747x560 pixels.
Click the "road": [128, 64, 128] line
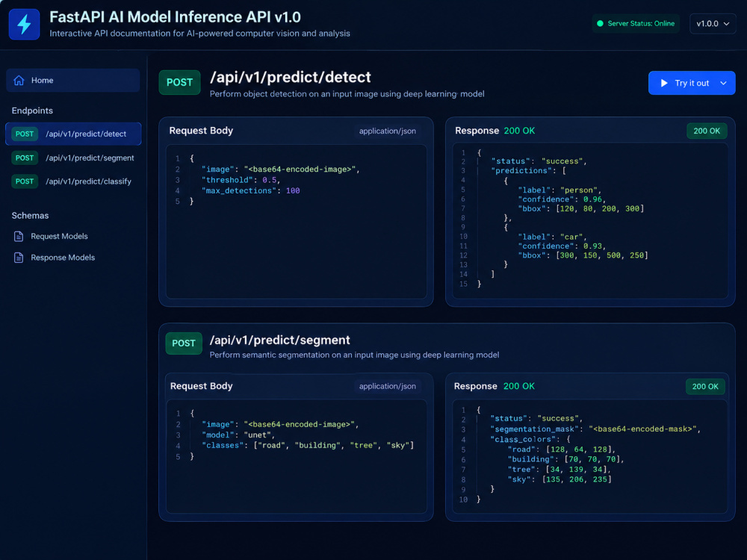click(x=562, y=449)
